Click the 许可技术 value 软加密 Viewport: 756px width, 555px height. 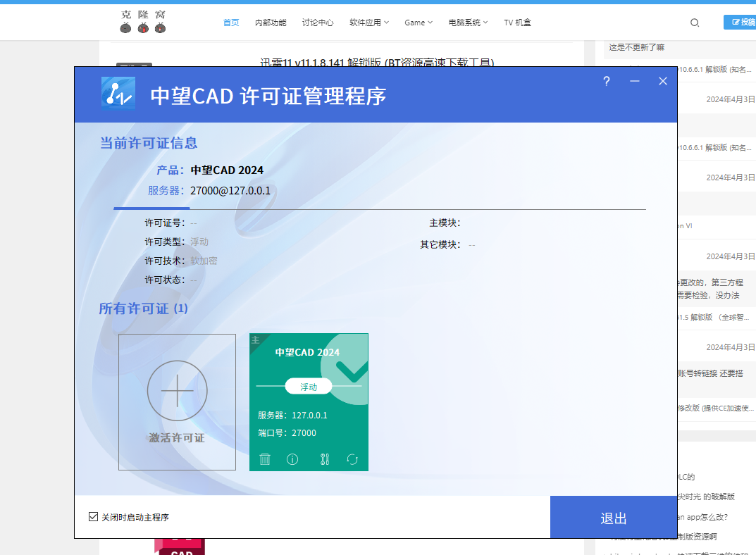point(204,261)
